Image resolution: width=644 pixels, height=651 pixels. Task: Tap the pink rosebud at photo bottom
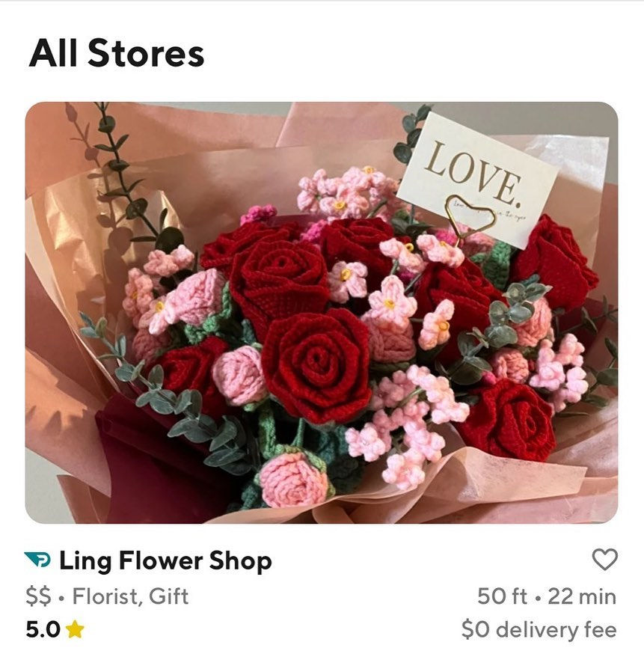(294, 480)
